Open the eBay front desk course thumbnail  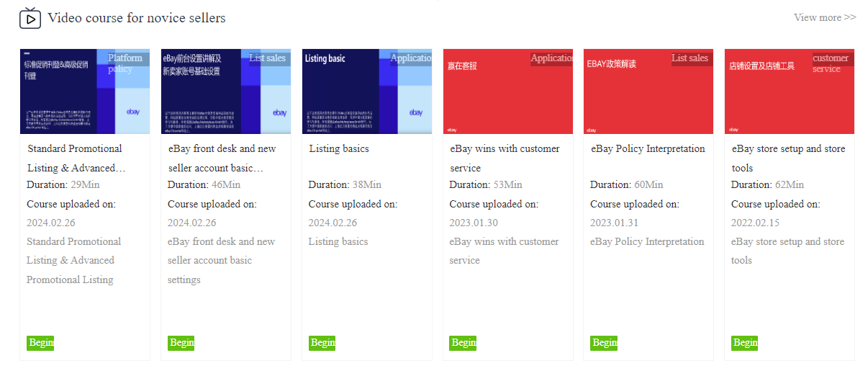226,91
